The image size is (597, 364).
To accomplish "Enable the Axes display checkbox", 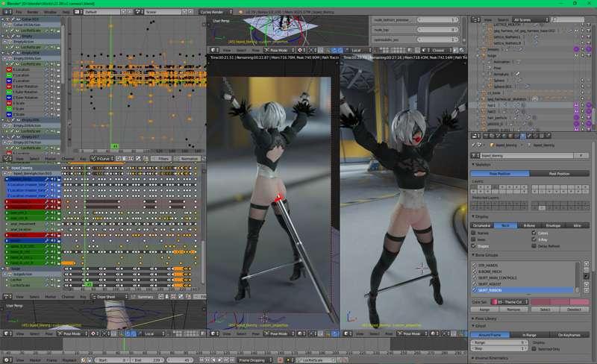I will pos(474,239).
